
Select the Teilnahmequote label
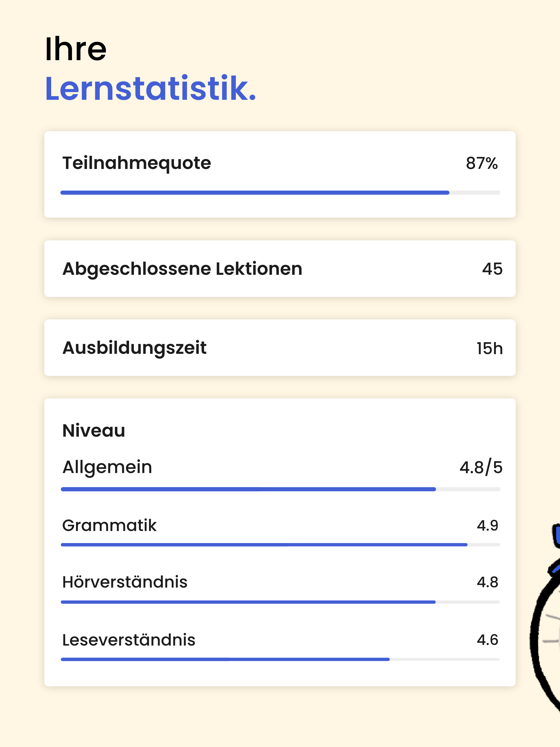coord(136,164)
